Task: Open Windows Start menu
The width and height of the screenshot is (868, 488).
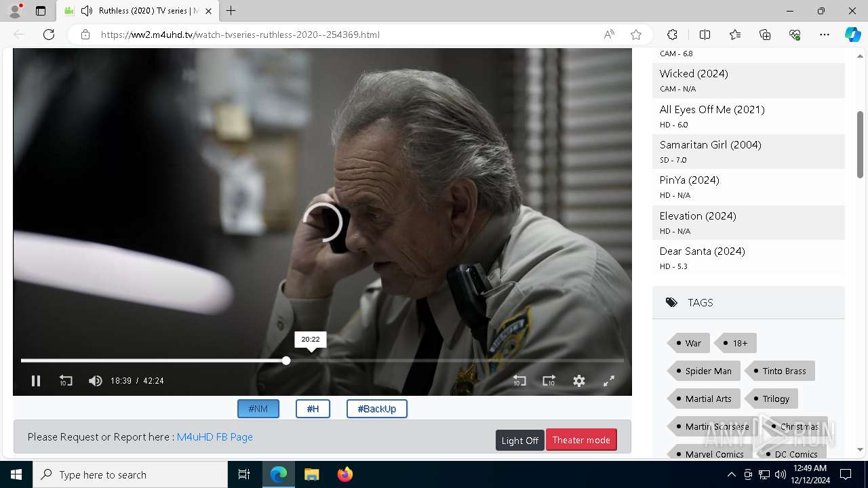Action: click(16, 474)
